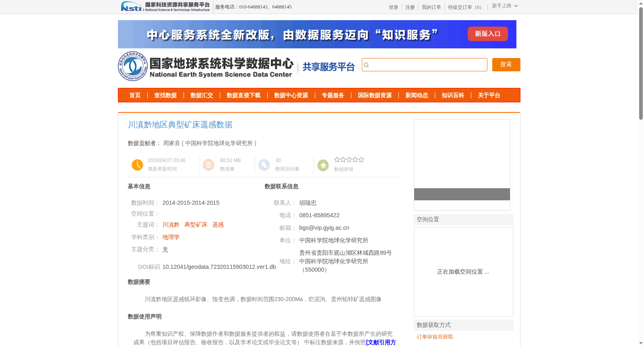Viewport: 644px width, 347px height.
Task: Click the spatial location map panel
Action: (x=463, y=272)
